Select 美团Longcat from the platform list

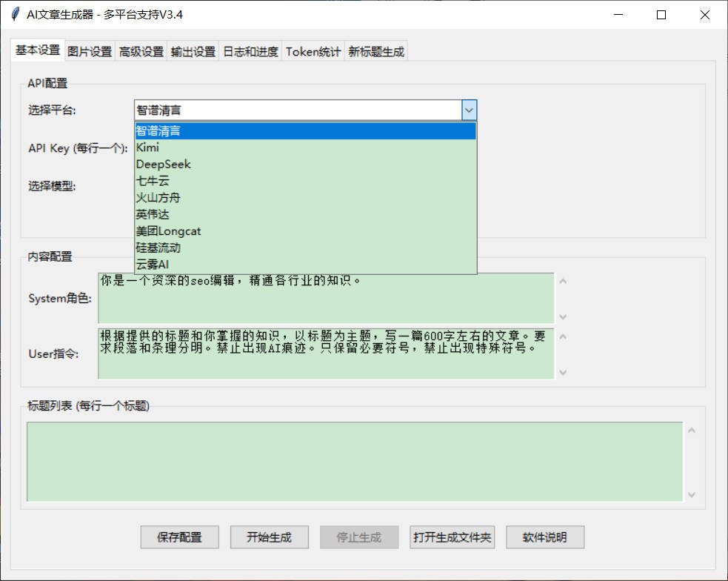tap(306, 231)
